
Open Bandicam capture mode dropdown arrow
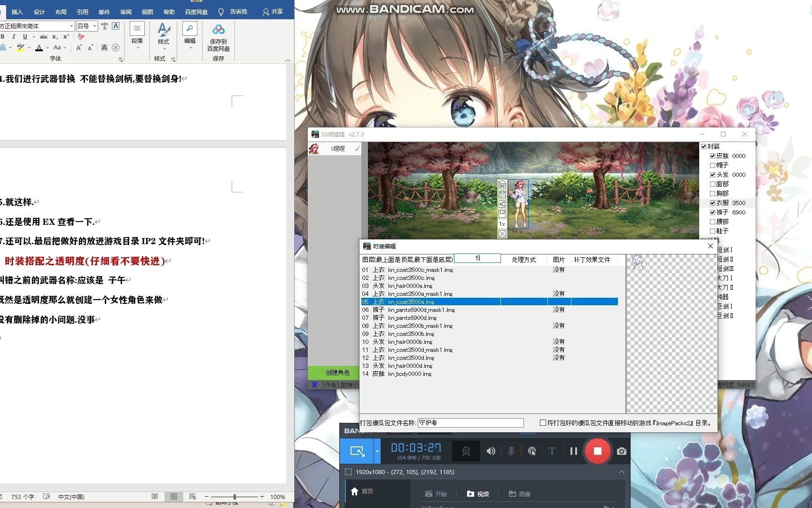377,451
